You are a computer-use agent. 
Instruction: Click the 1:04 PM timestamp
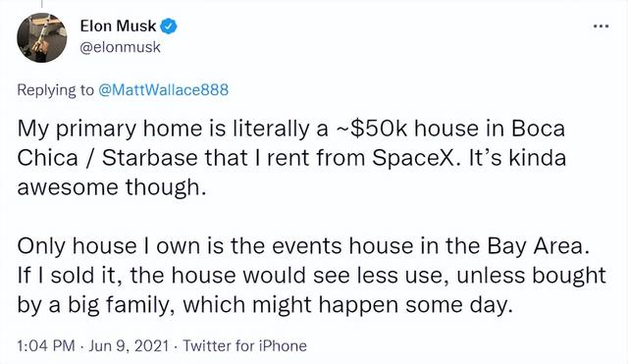[46, 345]
